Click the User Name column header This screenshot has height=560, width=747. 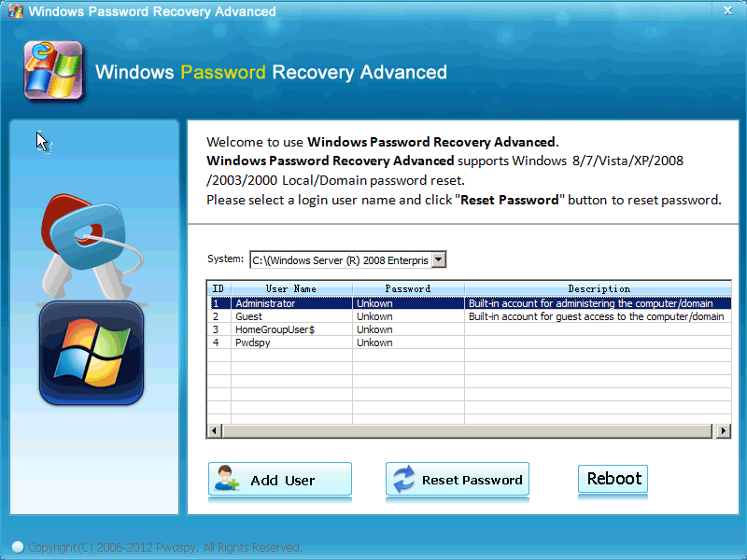(291, 288)
